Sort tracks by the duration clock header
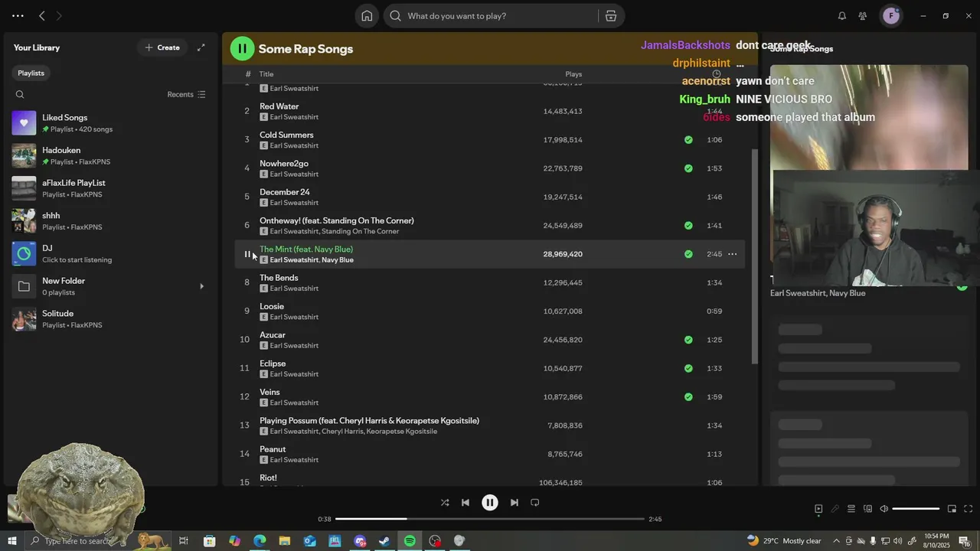This screenshot has height=551, width=980. [717, 74]
